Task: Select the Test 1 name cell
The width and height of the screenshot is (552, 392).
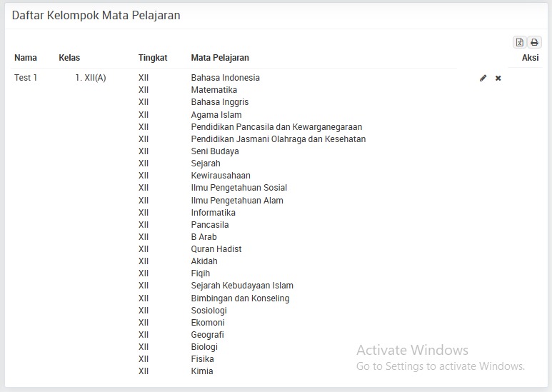Action: pyautogui.click(x=26, y=78)
